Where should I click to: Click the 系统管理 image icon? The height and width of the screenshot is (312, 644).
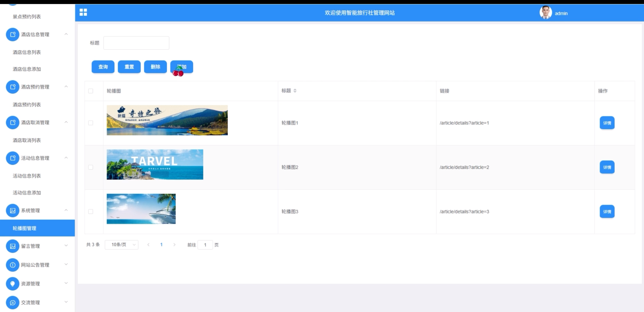[13, 210]
